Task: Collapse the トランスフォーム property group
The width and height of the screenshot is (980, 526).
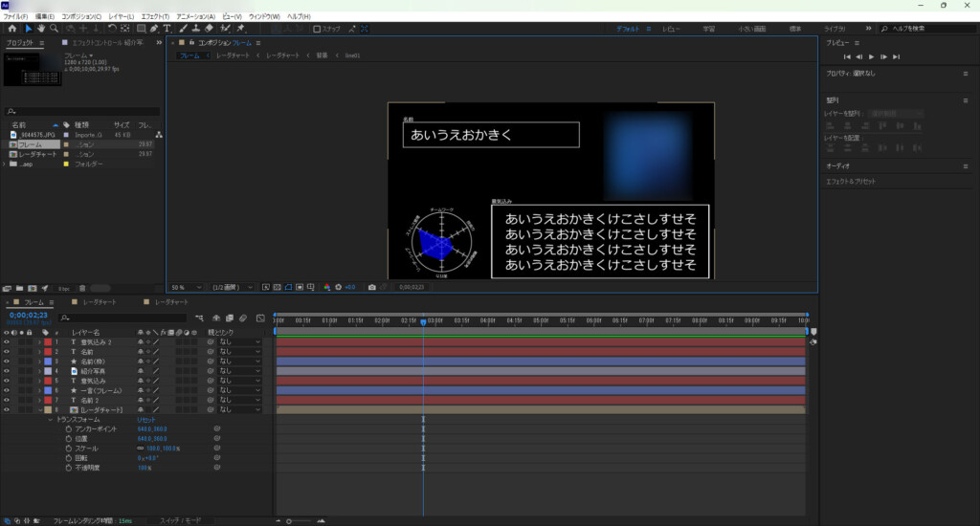Action: coord(50,419)
